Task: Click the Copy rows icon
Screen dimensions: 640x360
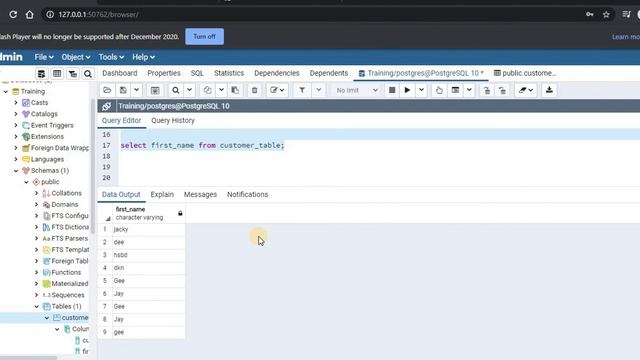Action: click(x=207, y=90)
